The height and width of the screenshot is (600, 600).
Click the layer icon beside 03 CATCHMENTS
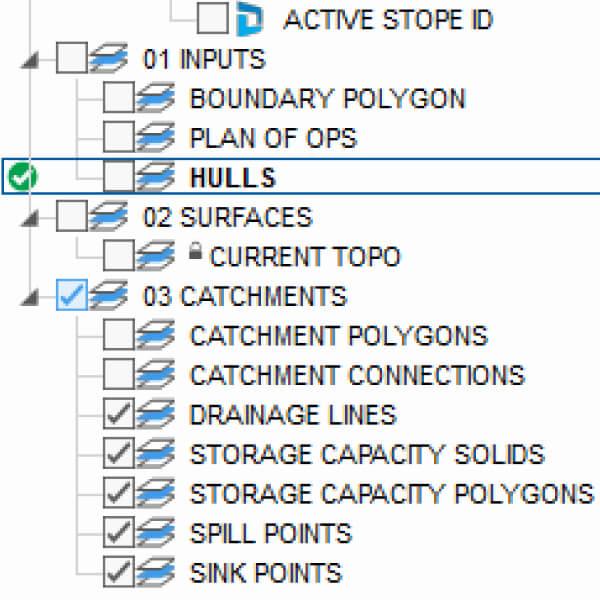tap(109, 295)
